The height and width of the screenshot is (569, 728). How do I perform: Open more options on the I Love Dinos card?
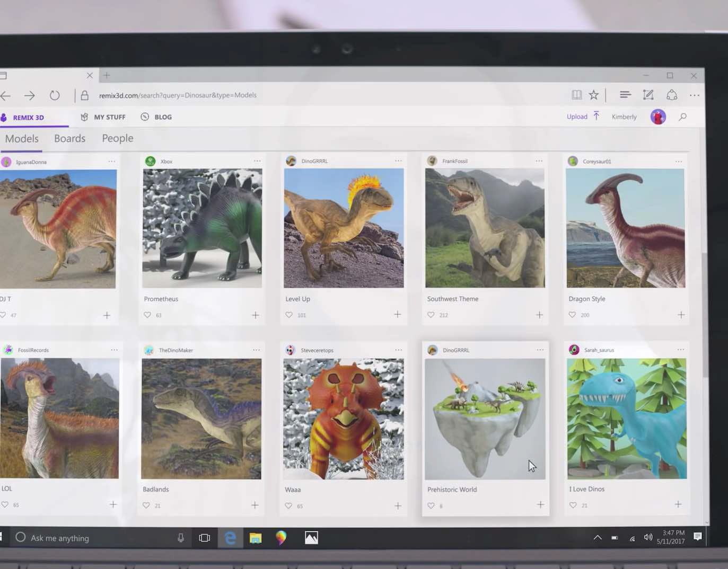click(680, 350)
